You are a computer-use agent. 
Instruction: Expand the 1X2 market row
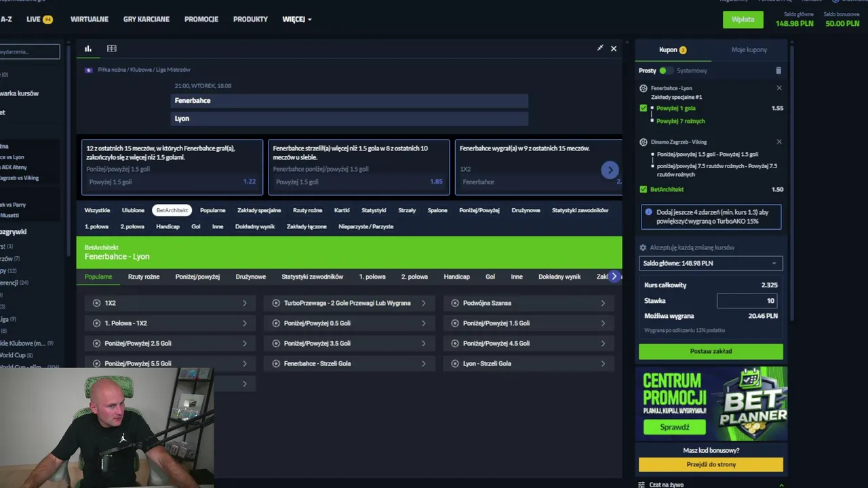[170, 304]
